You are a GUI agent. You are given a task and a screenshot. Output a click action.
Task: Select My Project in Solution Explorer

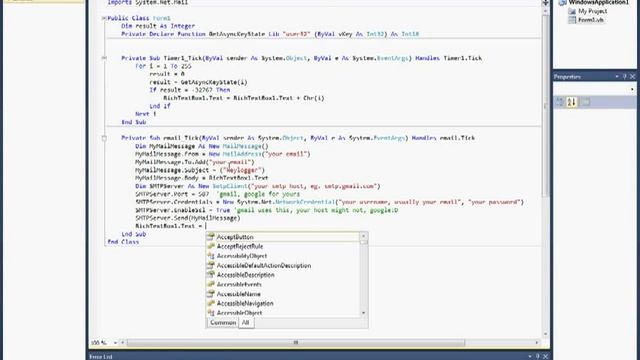pyautogui.click(x=592, y=11)
